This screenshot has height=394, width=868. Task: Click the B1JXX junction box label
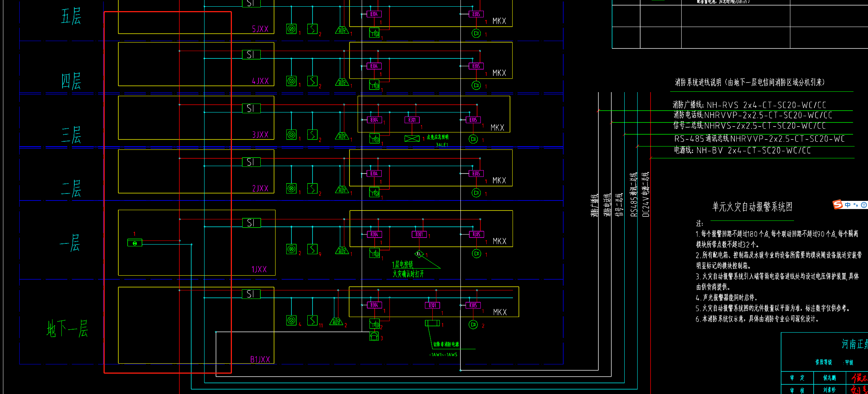[x=260, y=359]
